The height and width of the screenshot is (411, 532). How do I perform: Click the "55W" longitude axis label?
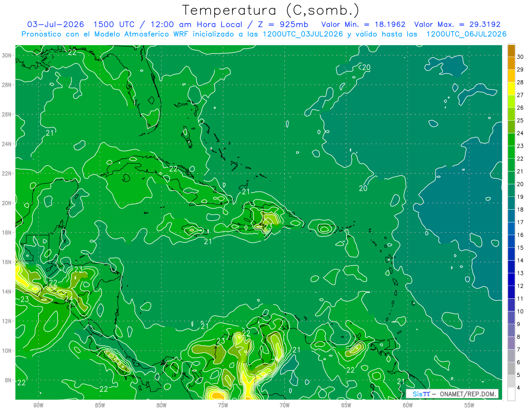[x=469, y=405]
